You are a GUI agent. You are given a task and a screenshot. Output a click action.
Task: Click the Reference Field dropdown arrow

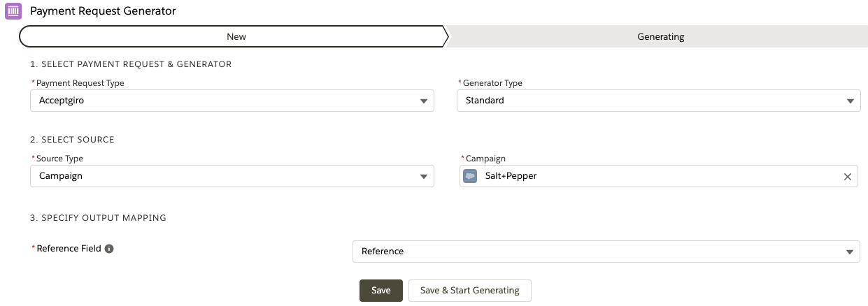pyautogui.click(x=849, y=252)
